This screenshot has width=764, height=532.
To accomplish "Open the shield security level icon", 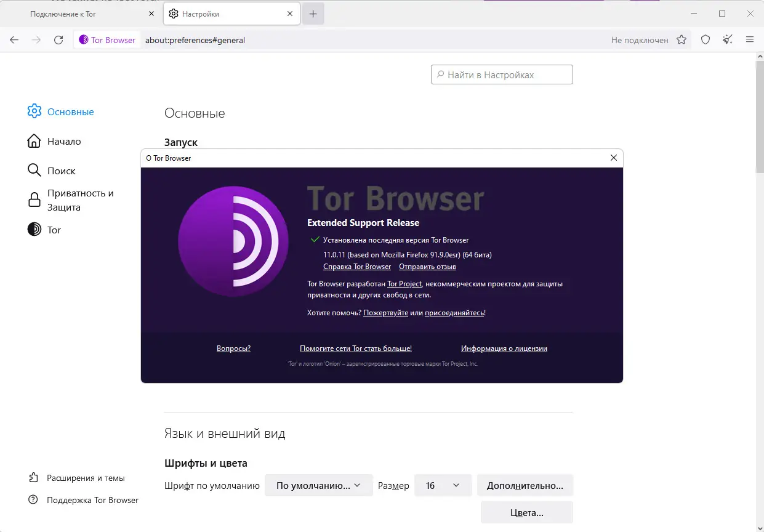I will (706, 40).
